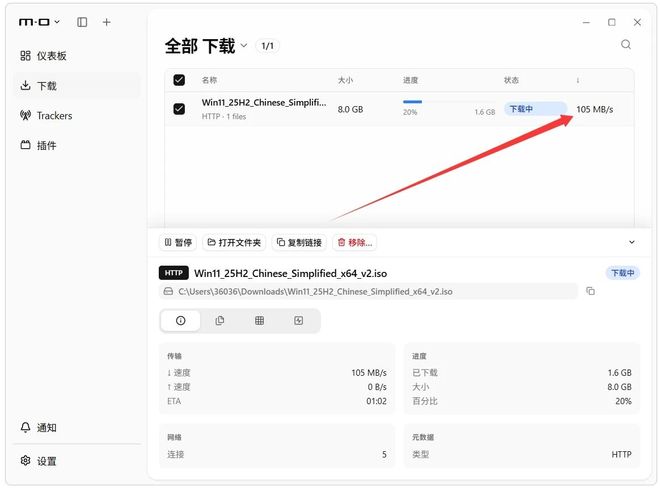660x491 pixels.
Task: Click the Win11_25H2_Chinese_Simplified_x64_v2.iso title
Action: (x=290, y=274)
